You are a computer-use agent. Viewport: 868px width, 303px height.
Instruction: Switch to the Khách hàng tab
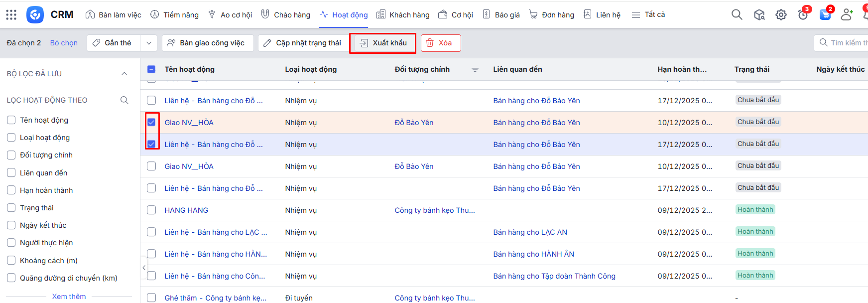click(403, 15)
